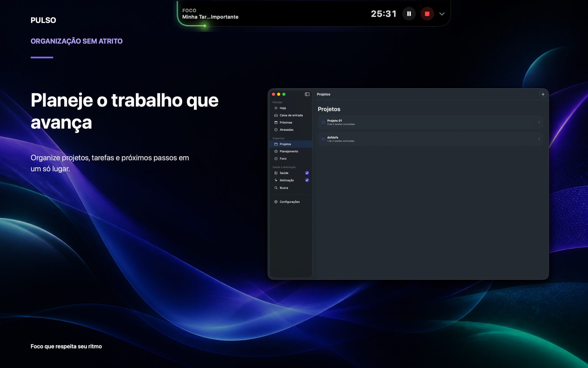
Task: Click 'ORGANIZAÇÃO SEM ATRITO' heading
Action: click(x=76, y=41)
